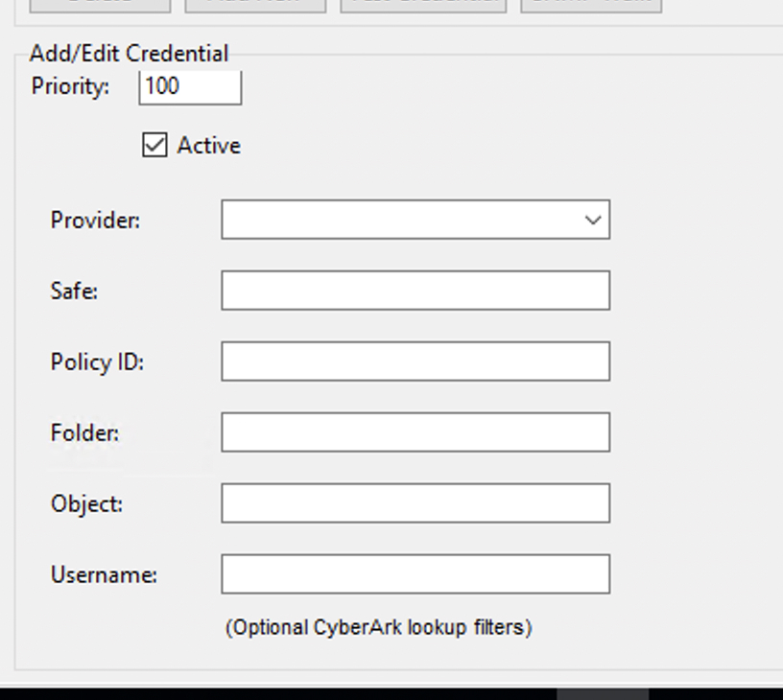Click the Optional CyberArk lookup filters text
This screenshot has height=700, width=783.
(x=380, y=626)
